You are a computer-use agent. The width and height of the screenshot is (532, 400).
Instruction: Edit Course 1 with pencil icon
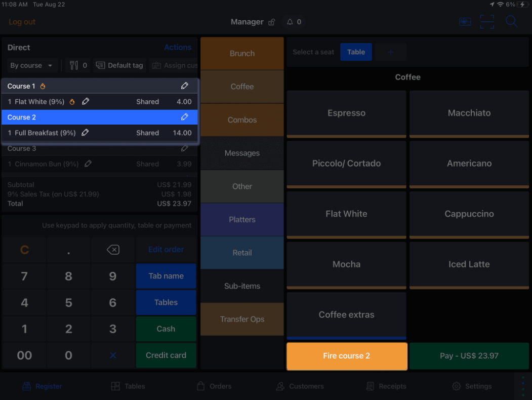pyautogui.click(x=185, y=86)
